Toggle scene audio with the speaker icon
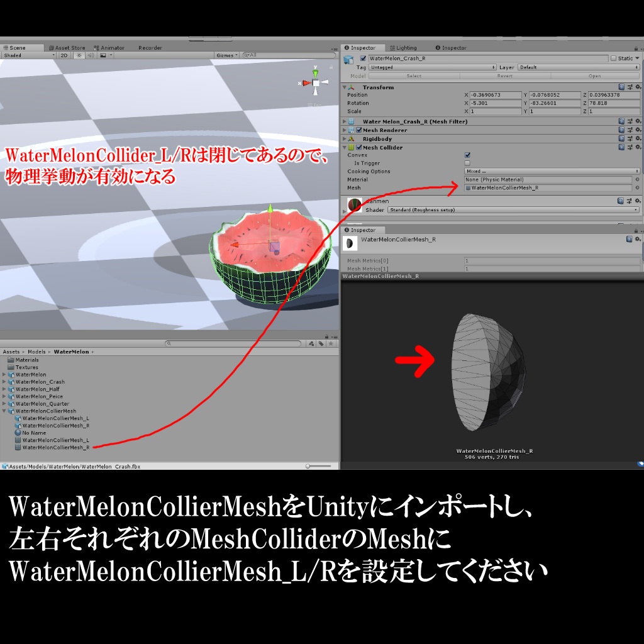The image size is (644, 644). (x=91, y=56)
